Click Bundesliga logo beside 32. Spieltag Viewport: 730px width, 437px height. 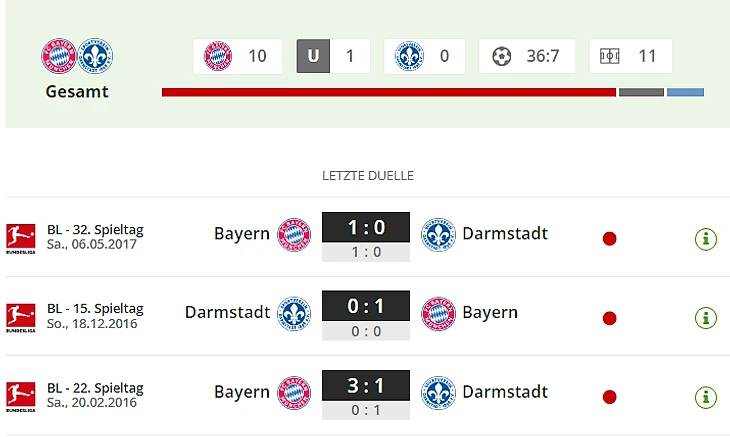pyautogui.click(x=20, y=239)
